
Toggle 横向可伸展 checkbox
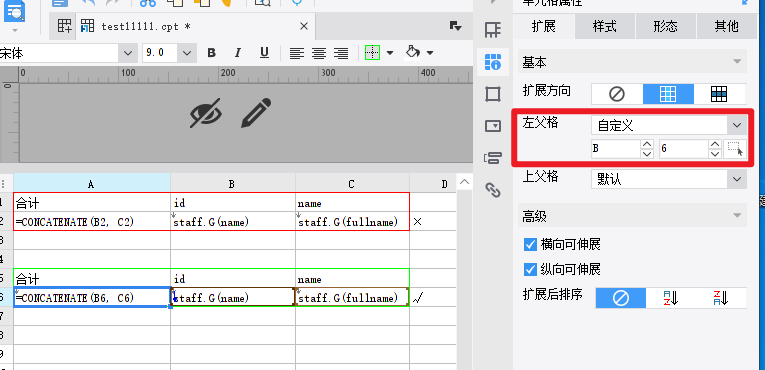tap(530, 245)
